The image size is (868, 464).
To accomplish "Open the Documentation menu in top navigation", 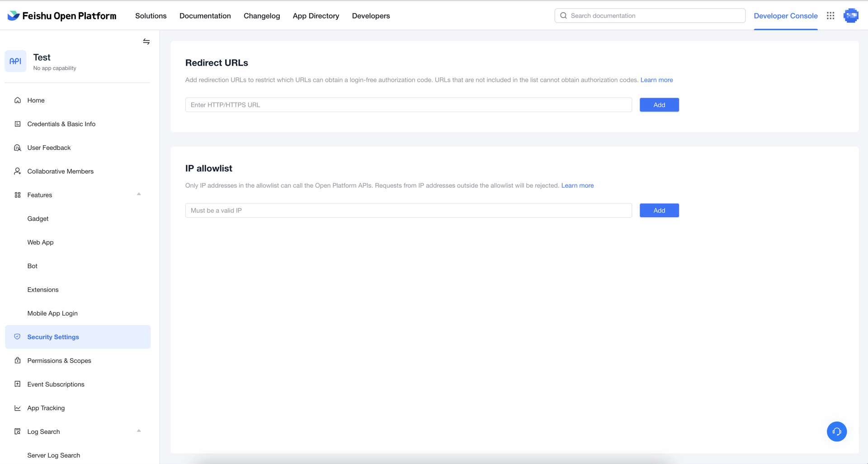I will 205,16.
